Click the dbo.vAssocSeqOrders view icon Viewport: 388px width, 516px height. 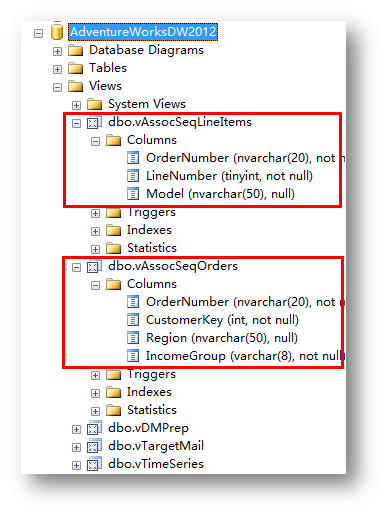tap(94, 267)
